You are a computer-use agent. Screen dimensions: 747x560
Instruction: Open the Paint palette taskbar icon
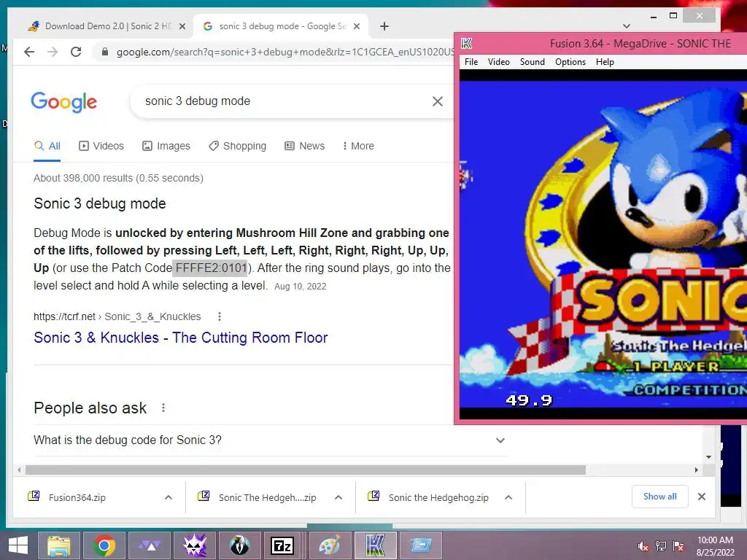tap(329, 545)
